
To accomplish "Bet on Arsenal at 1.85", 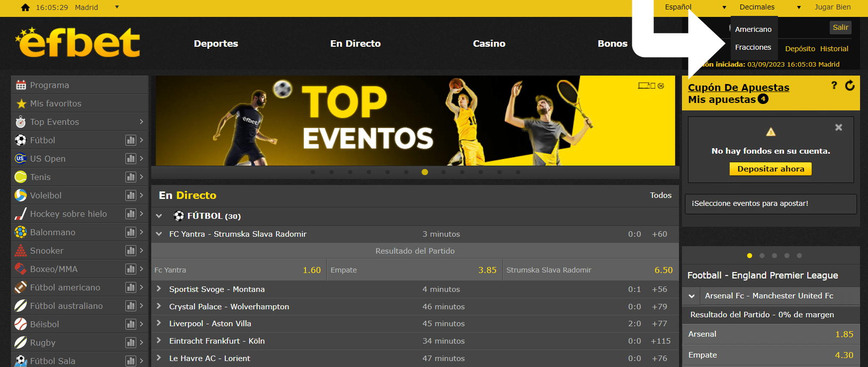I will click(x=771, y=334).
